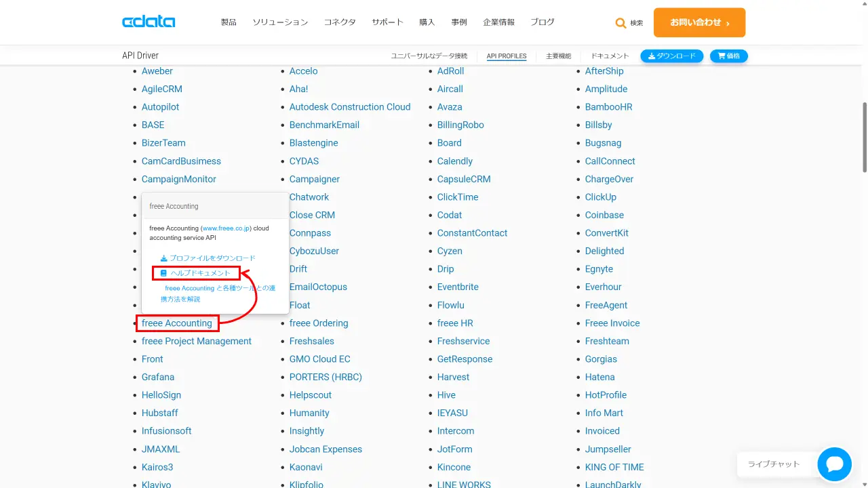Click the Chatwork profile link

(x=309, y=197)
